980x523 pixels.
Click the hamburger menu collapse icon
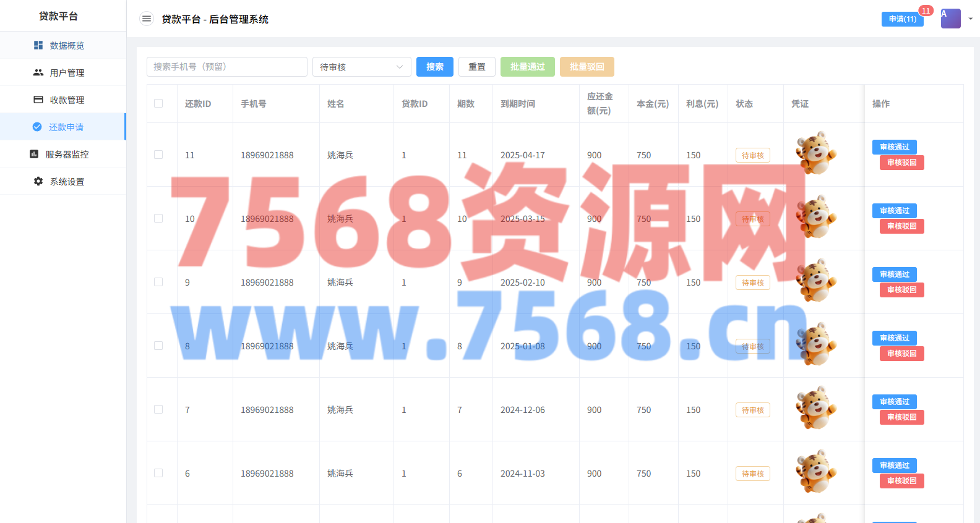(147, 19)
